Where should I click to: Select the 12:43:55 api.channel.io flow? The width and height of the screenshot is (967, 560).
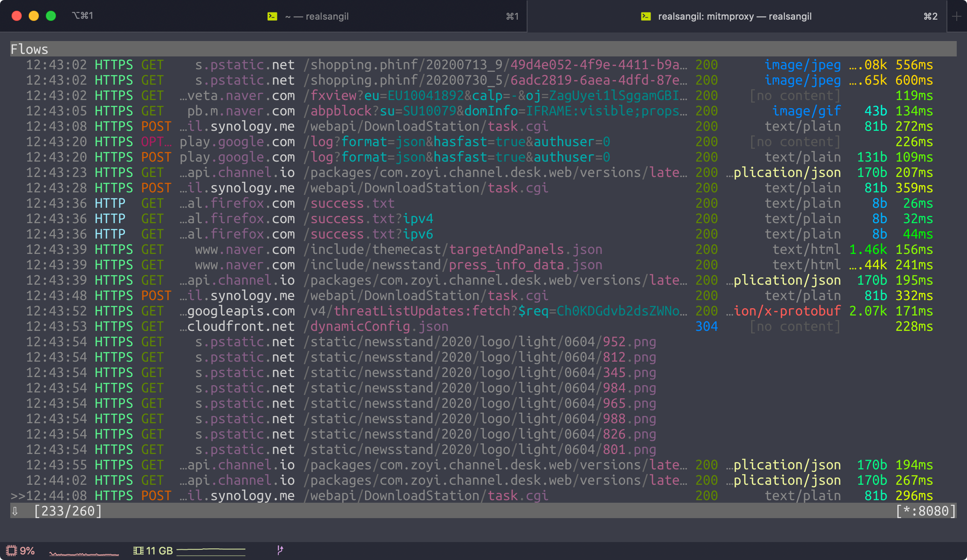click(483, 465)
